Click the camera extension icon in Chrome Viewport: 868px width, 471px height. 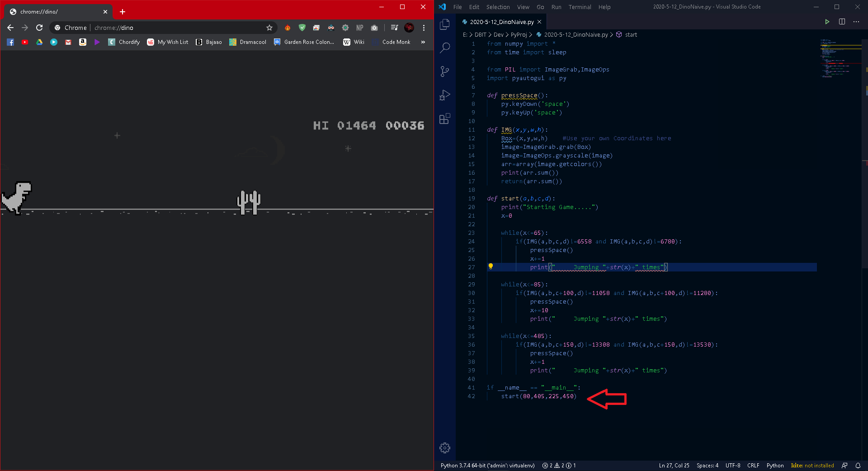[374, 28]
